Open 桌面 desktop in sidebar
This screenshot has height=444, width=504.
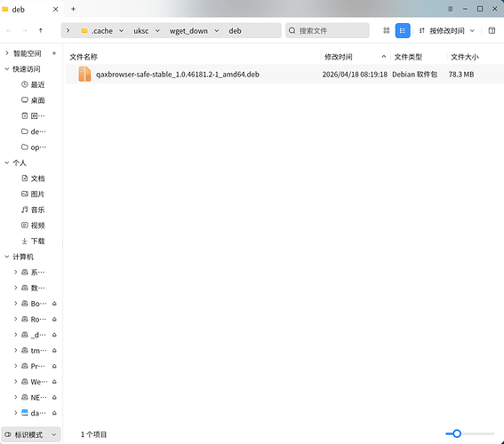[x=33, y=100]
